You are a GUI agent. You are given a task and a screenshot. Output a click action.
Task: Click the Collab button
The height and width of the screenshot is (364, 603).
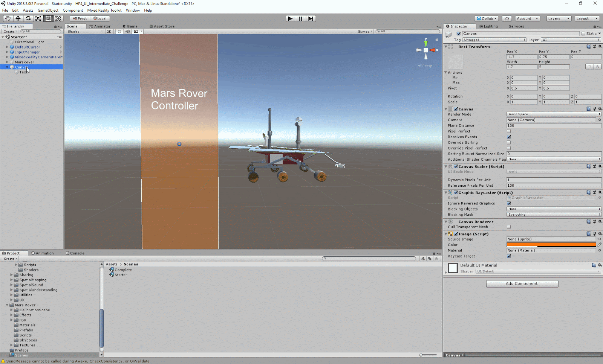pyautogui.click(x=487, y=18)
